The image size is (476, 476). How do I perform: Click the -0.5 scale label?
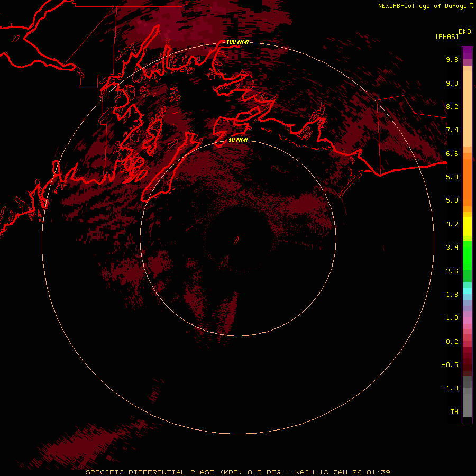(450, 365)
